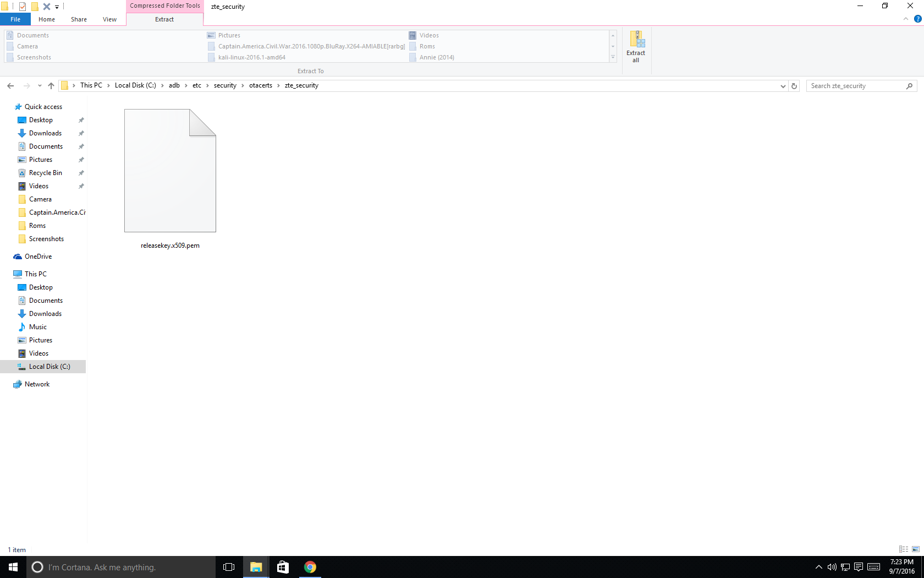924x578 pixels.
Task: Refresh the current folder view
Action: pos(794,86)
